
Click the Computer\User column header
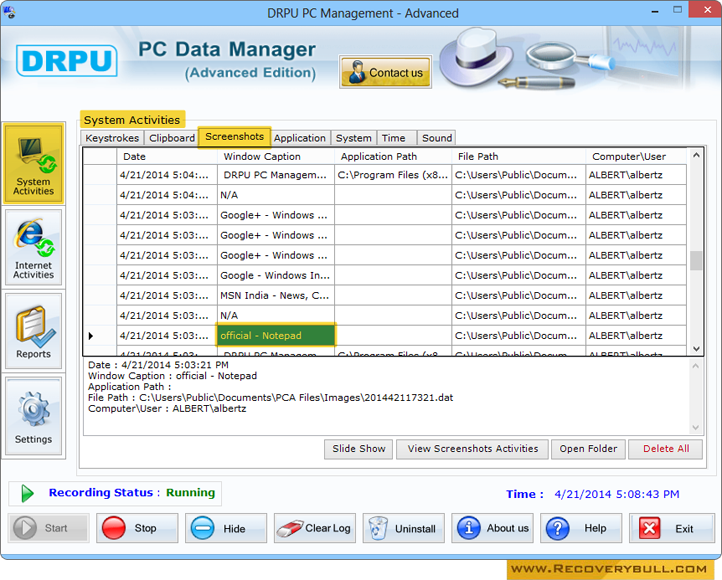tap(636, 157)
